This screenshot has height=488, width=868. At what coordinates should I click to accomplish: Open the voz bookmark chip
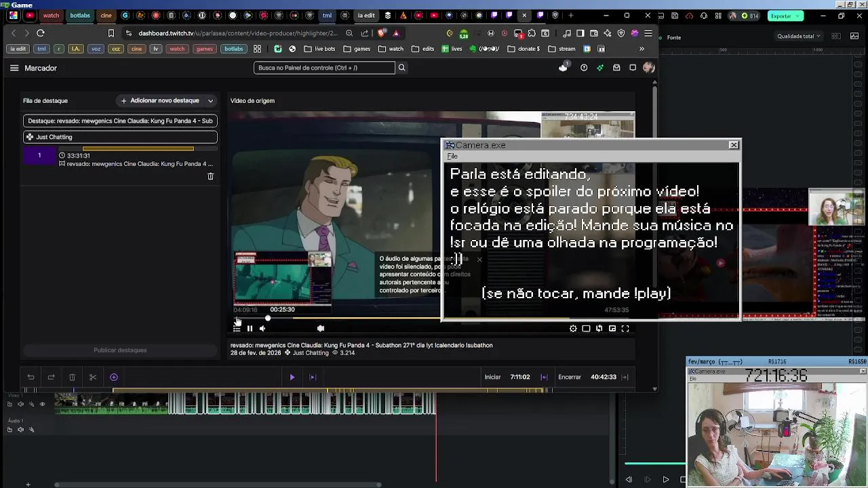96,49
